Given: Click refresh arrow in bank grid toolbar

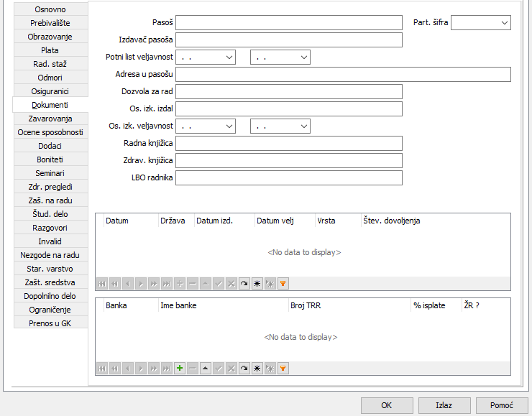Looking at the screenshot, I should click(x=244, y=368).
